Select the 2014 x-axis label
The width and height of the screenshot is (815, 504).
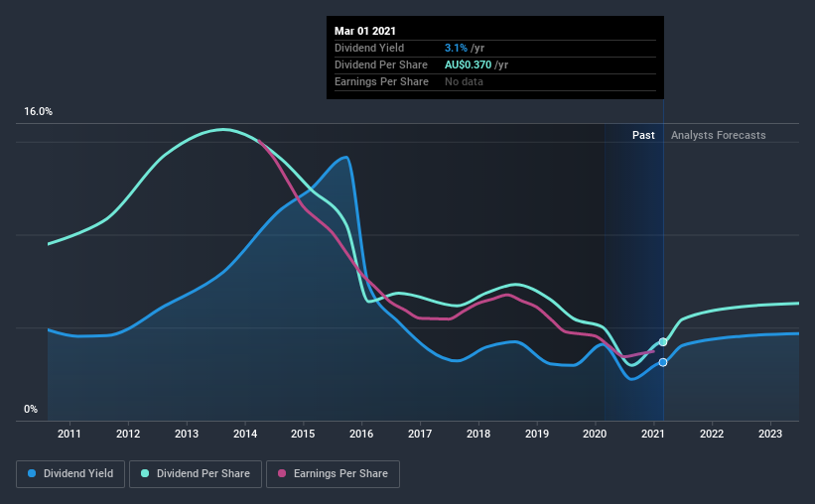[245, 434]
